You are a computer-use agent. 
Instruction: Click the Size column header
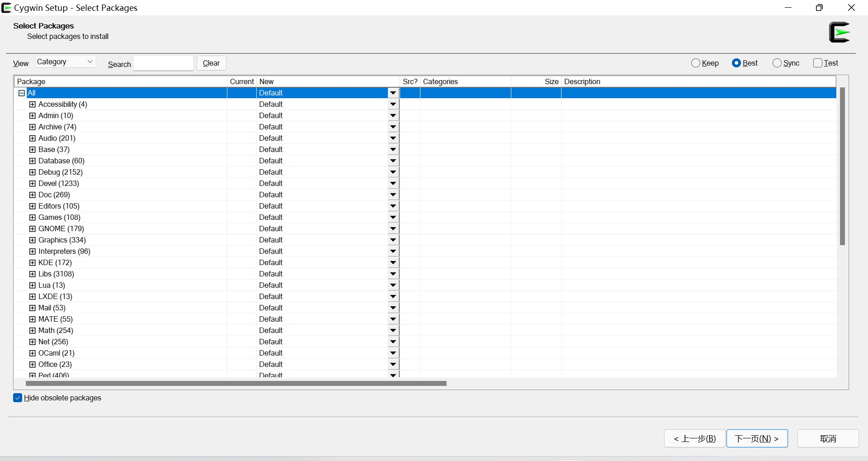[536, 81]
